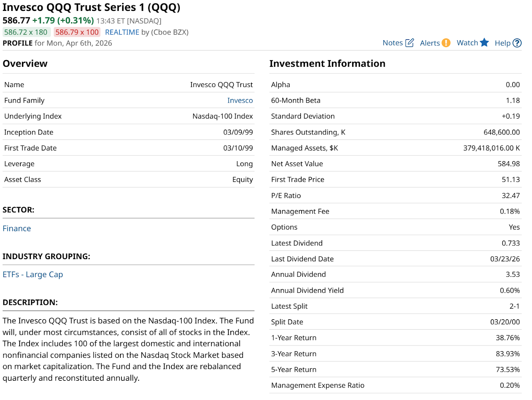Click the red ask quote 586.79 x 100
This screenshot has height=400, width=532.
tap(77, 32)
